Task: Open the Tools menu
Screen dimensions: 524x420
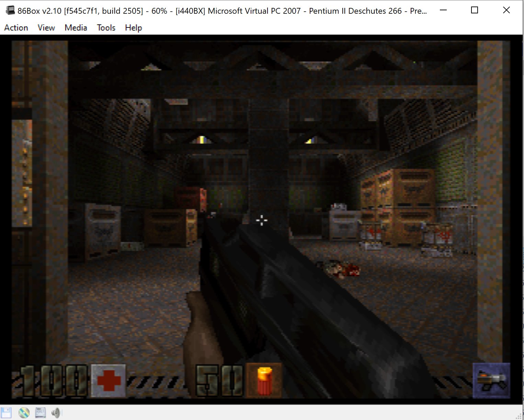Action: [106, 28]
